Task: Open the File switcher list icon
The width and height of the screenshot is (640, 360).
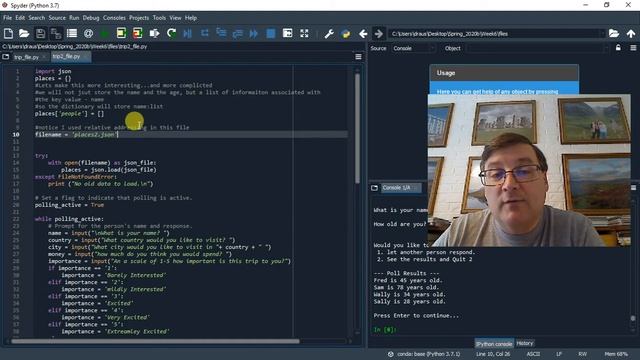Action: point(72,33)
